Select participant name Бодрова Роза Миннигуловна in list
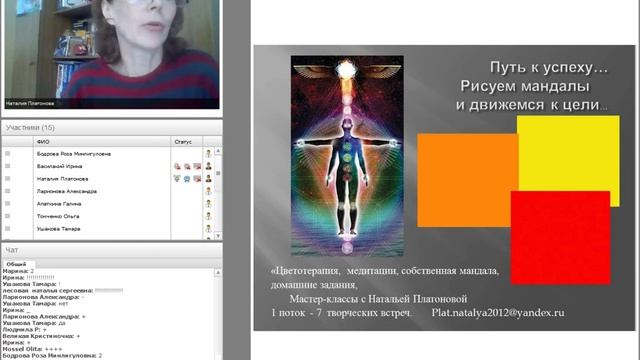 pyautogui.click(x=74, y=154)
